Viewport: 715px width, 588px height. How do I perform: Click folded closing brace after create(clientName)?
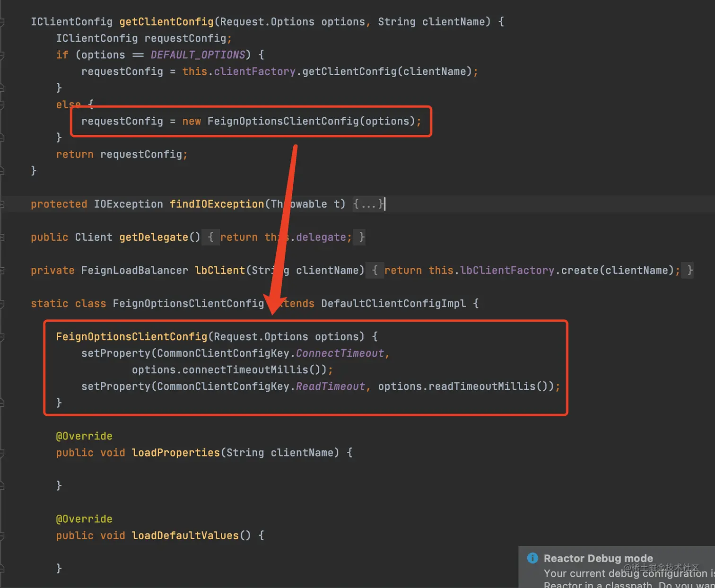[689, 270]
